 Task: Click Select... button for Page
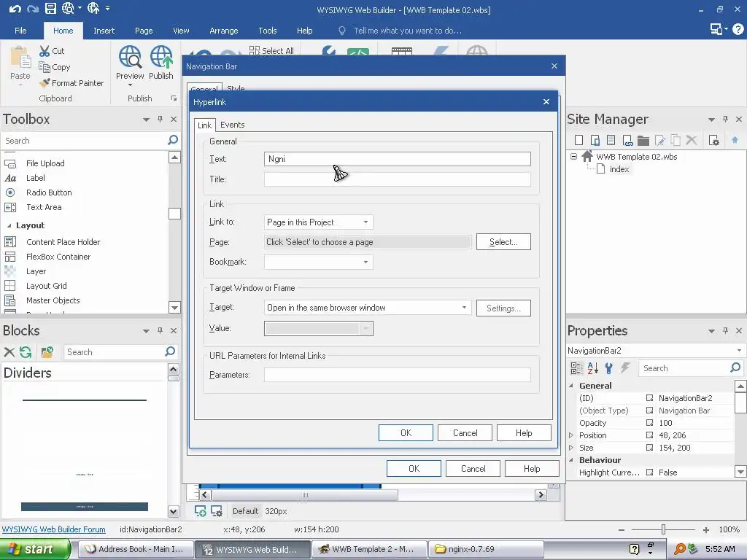503,242
